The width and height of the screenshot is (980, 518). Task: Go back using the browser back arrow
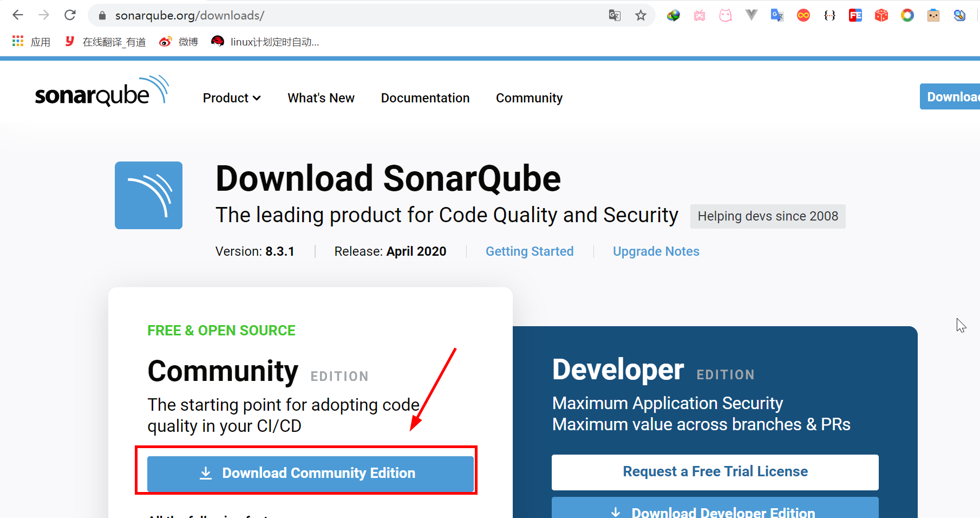pos(18,15)
